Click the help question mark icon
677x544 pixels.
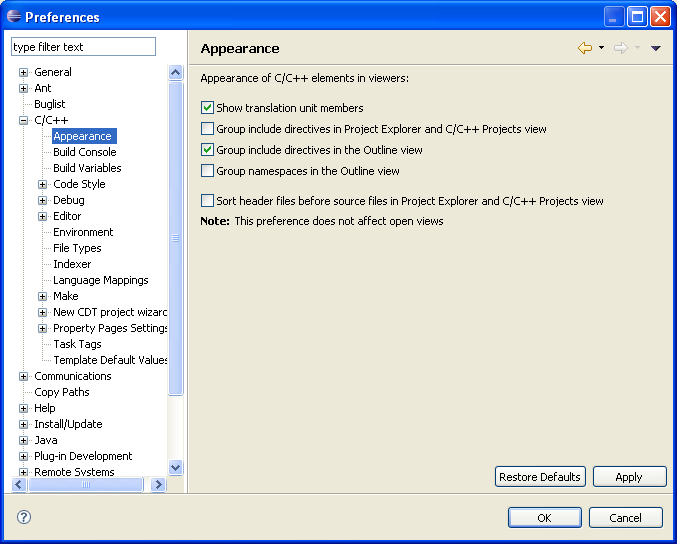(x=24, y=517)
